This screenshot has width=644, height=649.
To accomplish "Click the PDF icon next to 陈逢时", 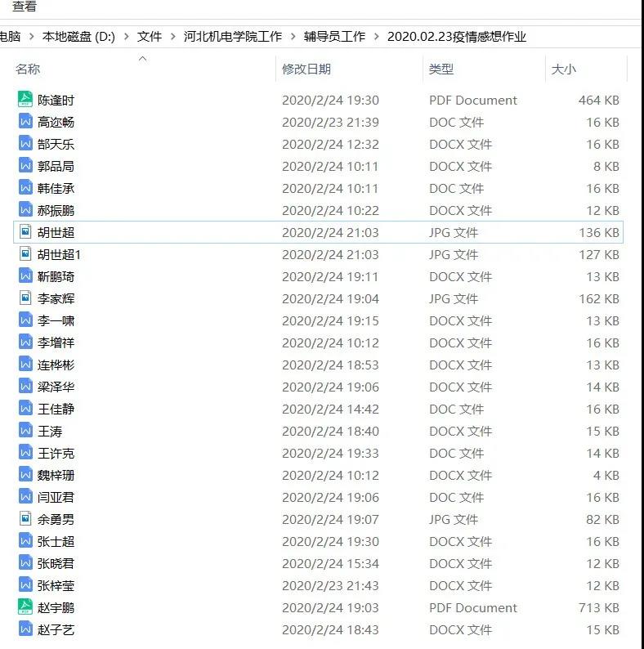I will click(25, 100).
